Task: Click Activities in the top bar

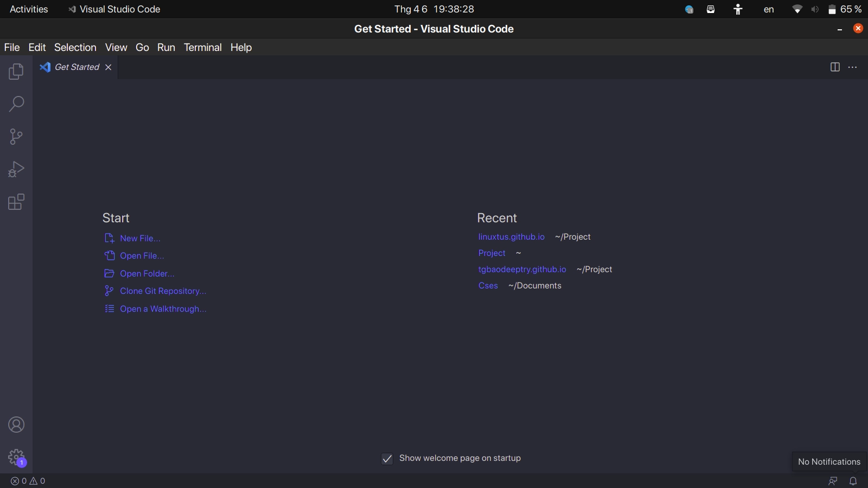Action: pyautogui.click(x=29, y=9)
